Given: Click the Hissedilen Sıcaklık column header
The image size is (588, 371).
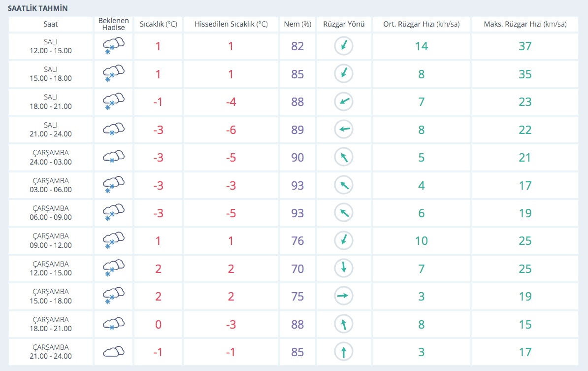Looking at the screenshot, I should coord(231,24).
